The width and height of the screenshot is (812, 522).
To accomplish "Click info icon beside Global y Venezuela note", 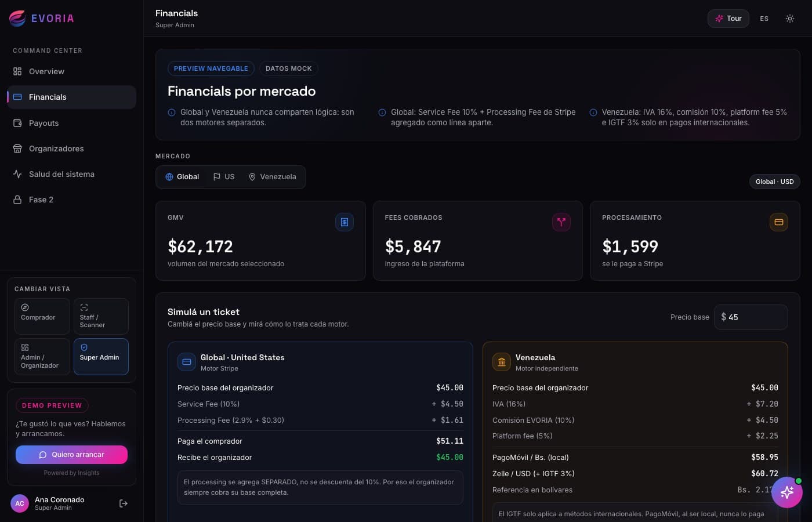I will click(172, 113).
